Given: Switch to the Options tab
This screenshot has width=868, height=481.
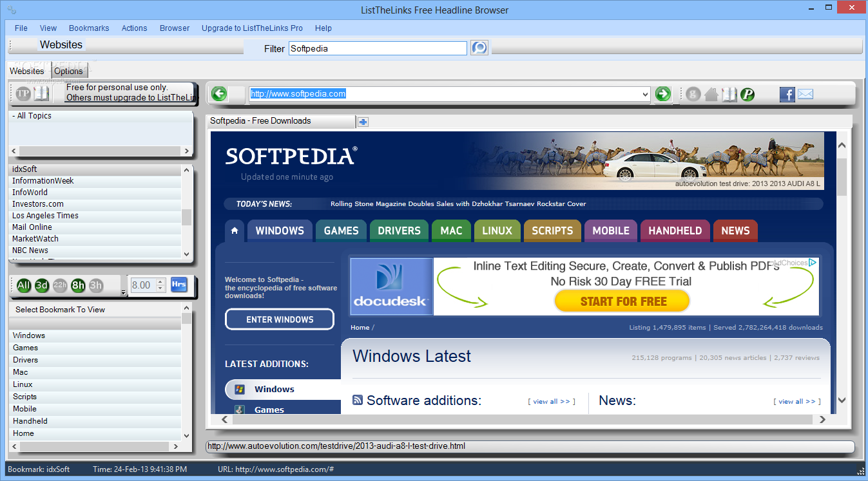Looking at the screenshot, I should click(68, 71).
